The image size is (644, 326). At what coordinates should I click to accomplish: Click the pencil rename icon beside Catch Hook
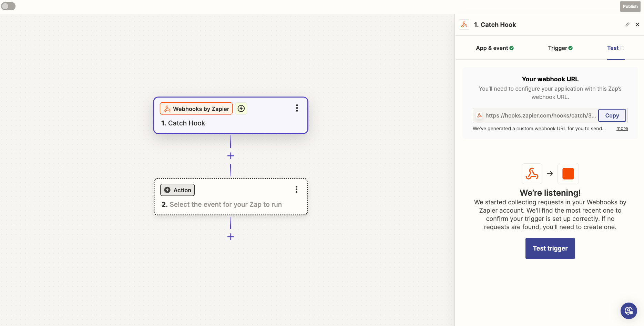point(627,24)
